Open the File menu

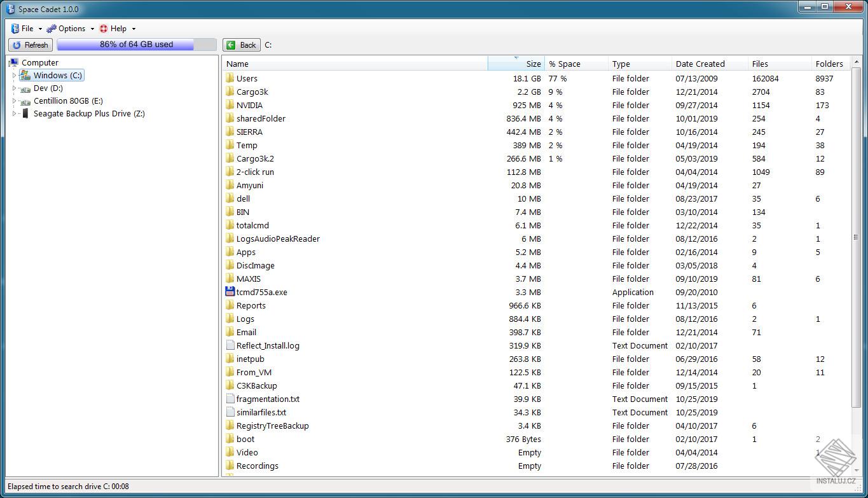click(x=27, y=29)
